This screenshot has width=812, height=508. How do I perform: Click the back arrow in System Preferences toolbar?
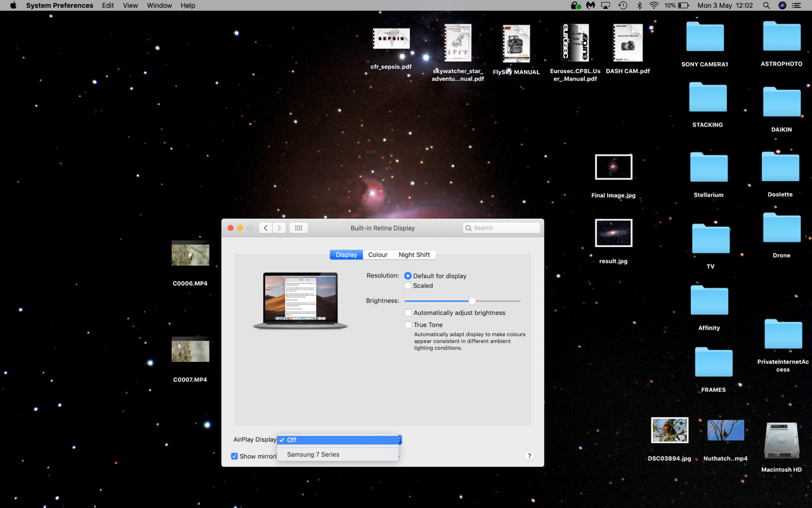(266, 228)
